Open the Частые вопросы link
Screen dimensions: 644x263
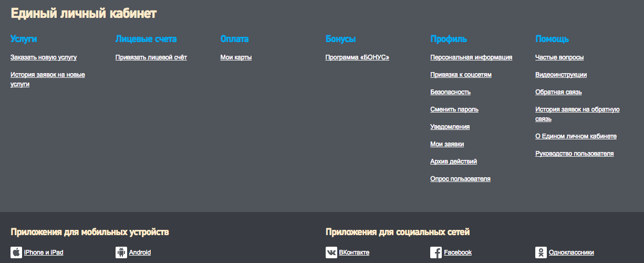click(x=559, y=57)
